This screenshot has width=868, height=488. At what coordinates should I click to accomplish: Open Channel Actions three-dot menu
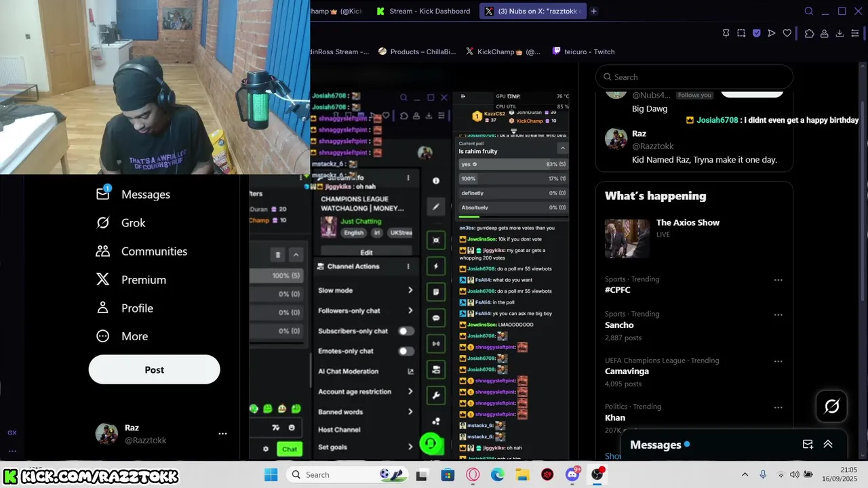pyautogui.click(x=408, y=266)
